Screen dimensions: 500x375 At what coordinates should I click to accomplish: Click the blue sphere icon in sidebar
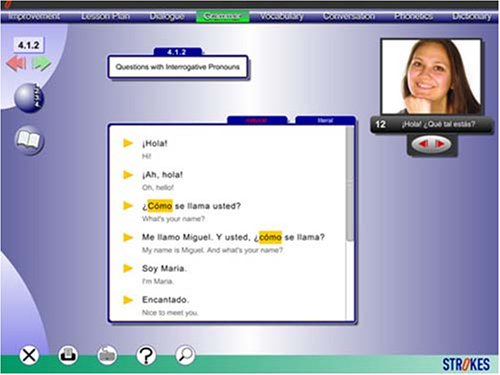point(29,98)
